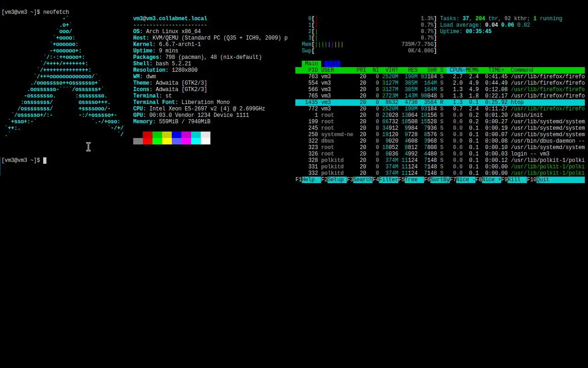The height and width of the screenshot is (368, 588).
Task: Click the Kernel 6.6.7-arch1-1 line
Action: 167,44
